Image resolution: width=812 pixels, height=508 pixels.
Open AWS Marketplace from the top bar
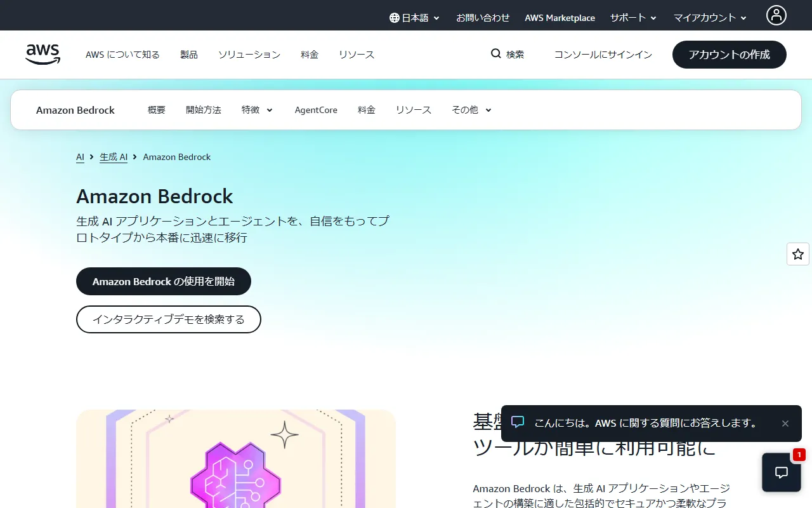coord(560,17)
